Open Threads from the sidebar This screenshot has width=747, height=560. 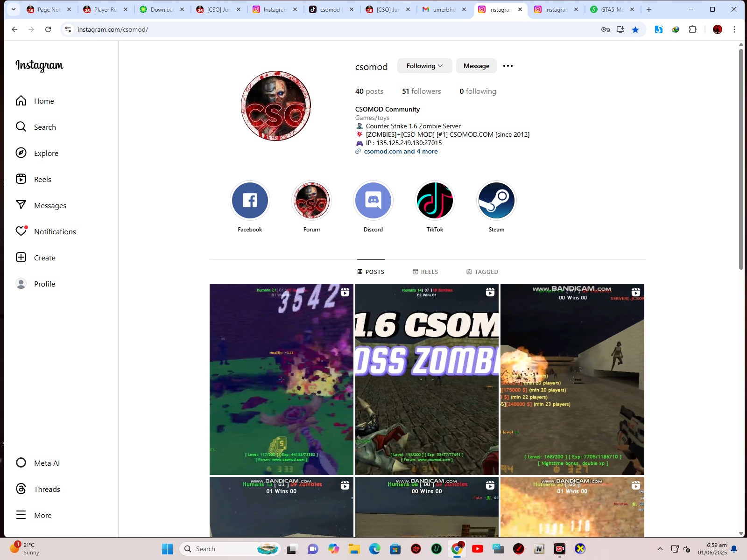pos(47,489)
